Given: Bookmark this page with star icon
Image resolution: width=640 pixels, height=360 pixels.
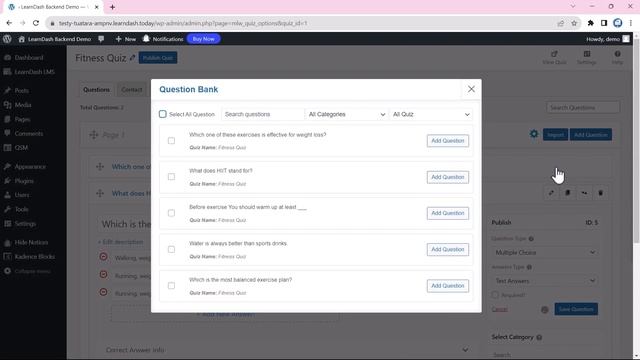Looking at the screenshot, I should (574, 23).
